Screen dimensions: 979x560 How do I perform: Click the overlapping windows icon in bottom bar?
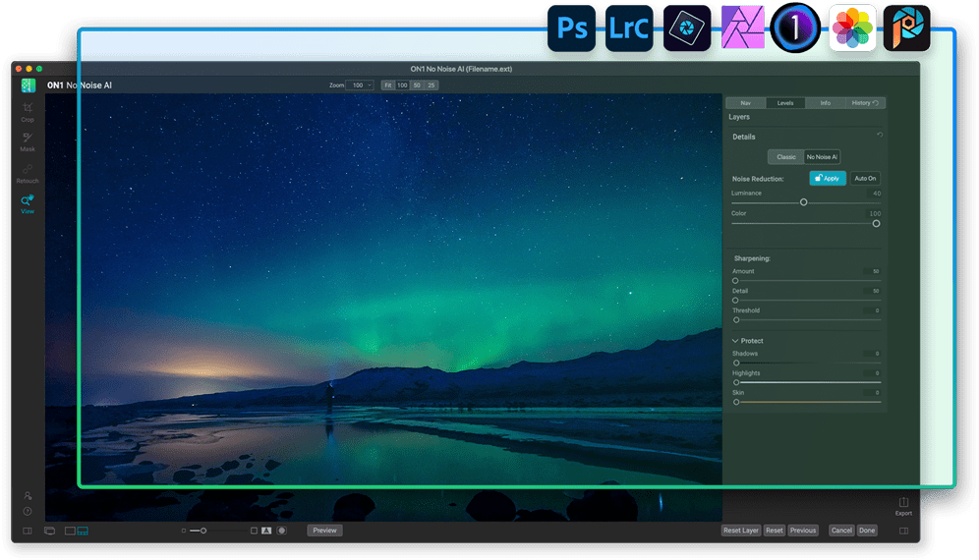pyautogui.click(x=50, y=531)
